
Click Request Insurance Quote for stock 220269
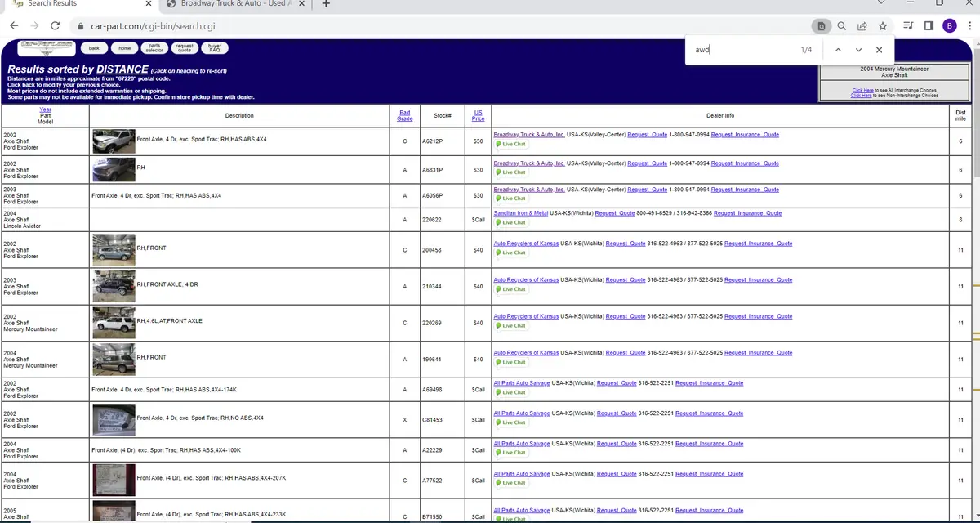[x=758, y=316]
